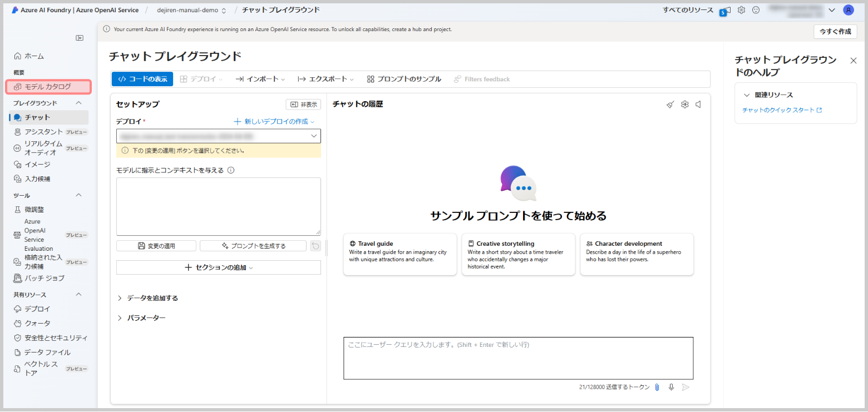
Task: Open the user avatar menu
Action: 849,10
